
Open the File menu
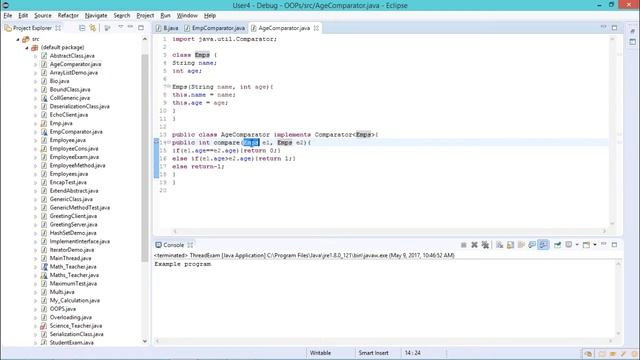point(8,16)
